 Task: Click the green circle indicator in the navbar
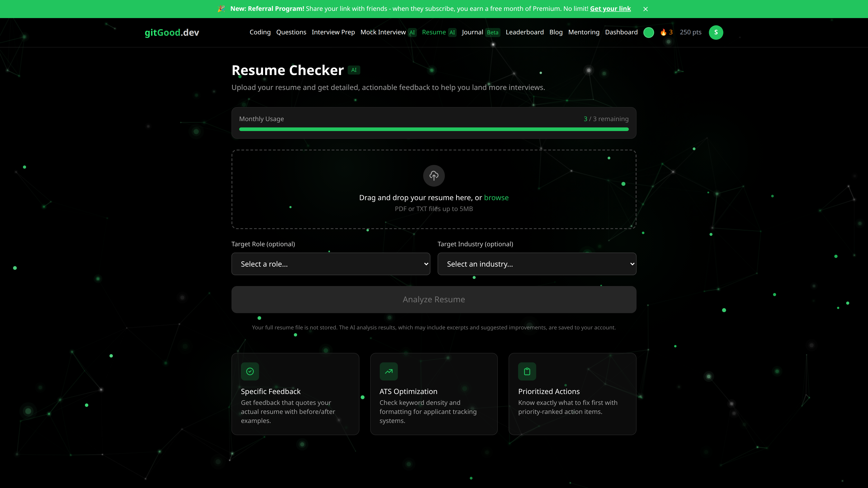tap(649, 32)
